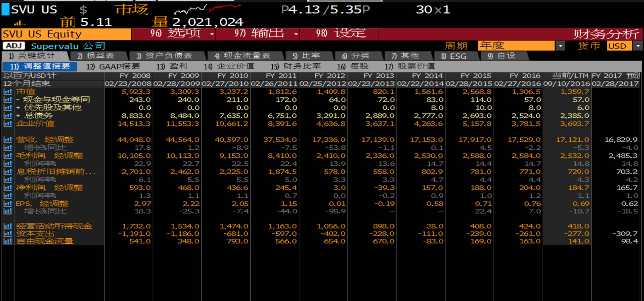Open the 货币 USD currency dropdown arrow

(x=638, y=46)
